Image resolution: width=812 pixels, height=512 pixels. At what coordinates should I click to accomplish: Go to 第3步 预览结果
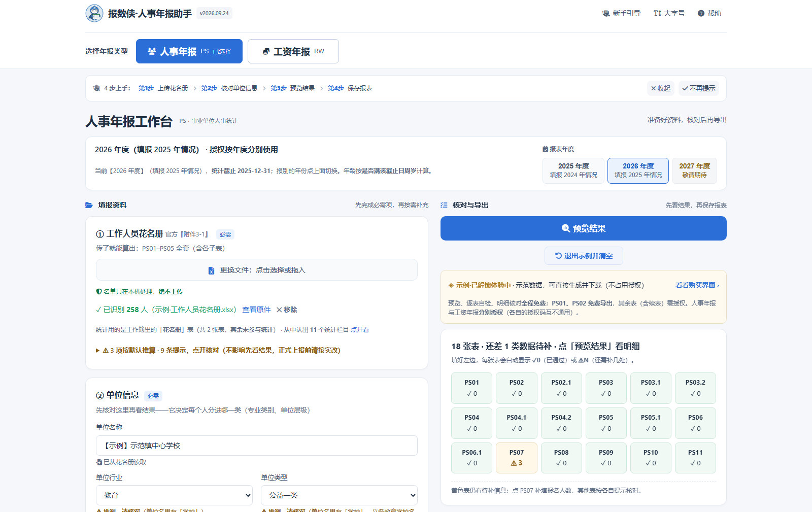click(293, 88)
